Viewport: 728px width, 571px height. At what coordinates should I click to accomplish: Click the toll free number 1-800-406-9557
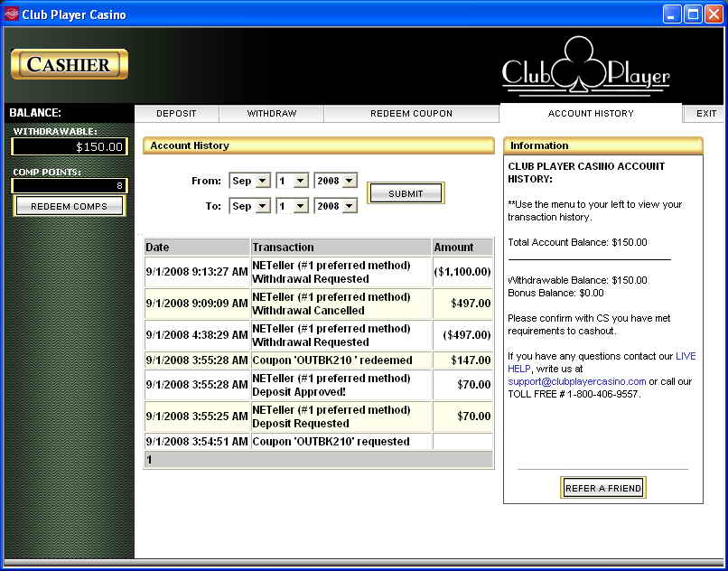click(603, 394)
